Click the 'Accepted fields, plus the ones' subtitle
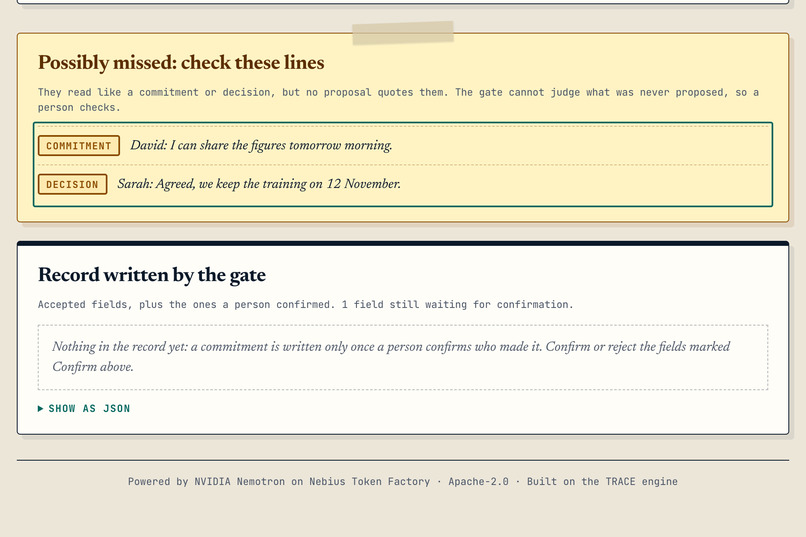806x537 pixels. [x=305, y=305]
